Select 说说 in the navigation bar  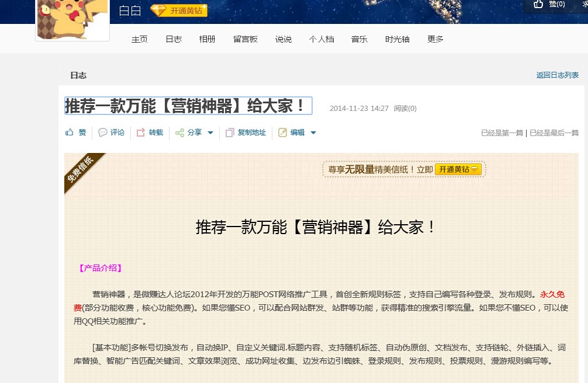tap(283, 39)
